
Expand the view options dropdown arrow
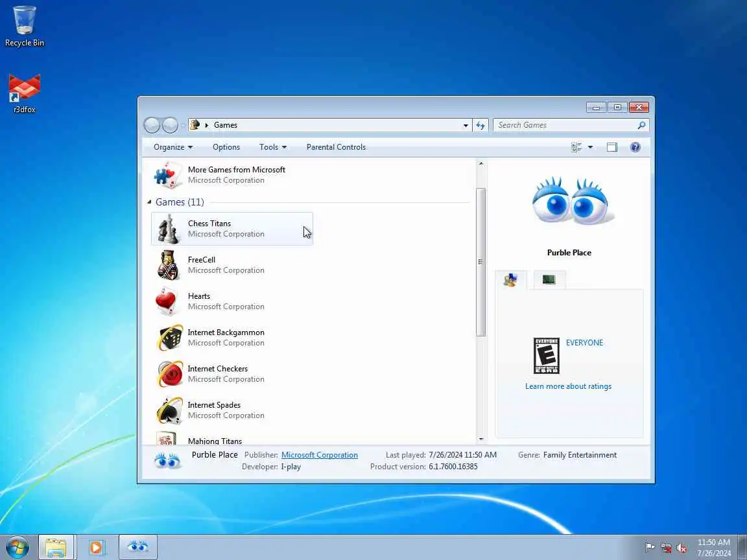click(590, 147)
